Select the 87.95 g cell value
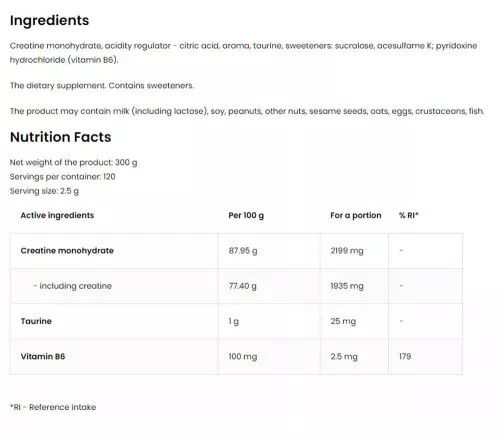 (243, 251)
